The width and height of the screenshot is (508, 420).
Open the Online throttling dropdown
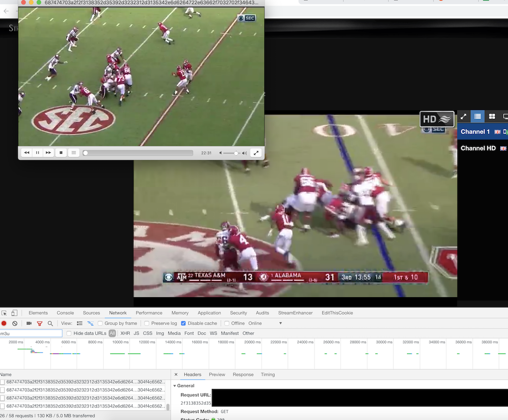[x=265, y=323]
